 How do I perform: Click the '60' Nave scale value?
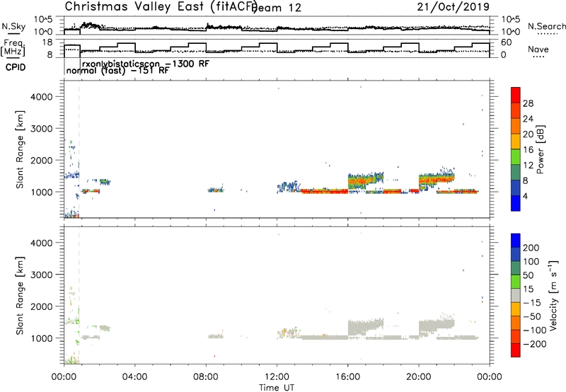click(506, 42)
